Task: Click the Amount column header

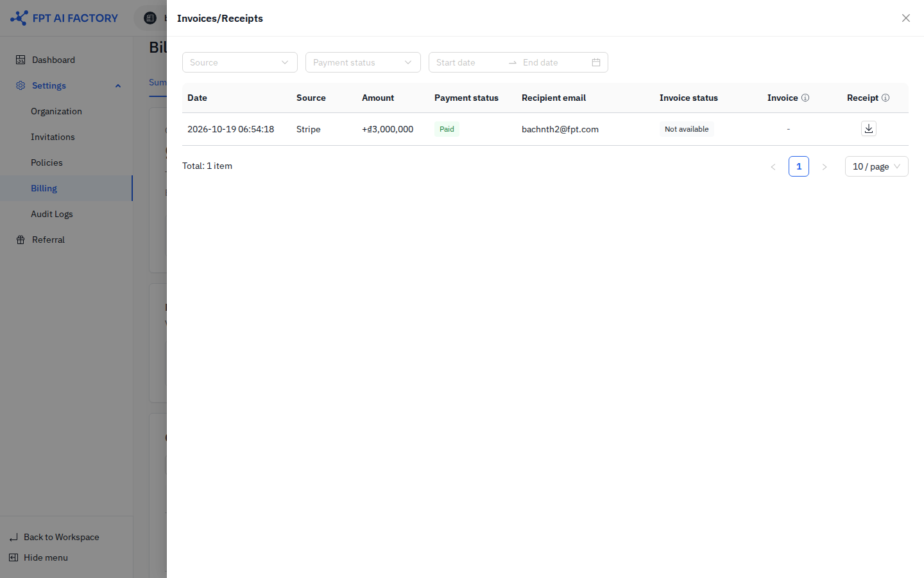Action: pos(378,98)
